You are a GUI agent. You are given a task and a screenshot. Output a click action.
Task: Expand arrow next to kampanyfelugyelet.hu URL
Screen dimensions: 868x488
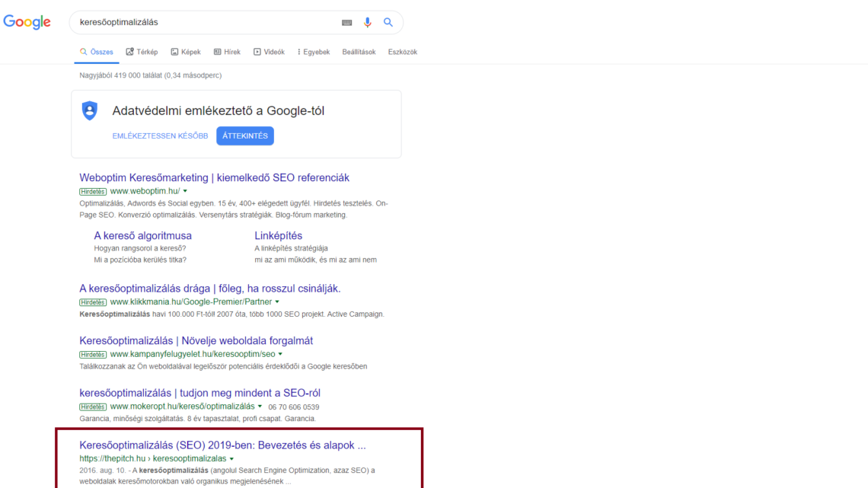(281, 354)
